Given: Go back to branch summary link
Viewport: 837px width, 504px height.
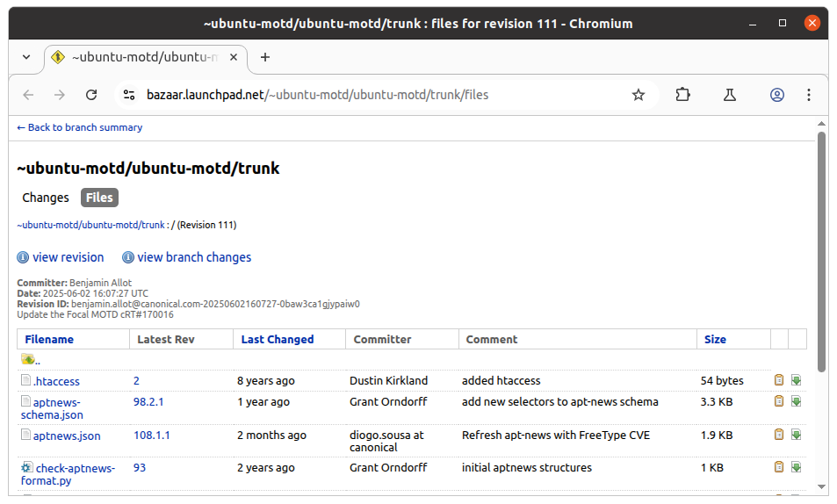Looking at the screenshot, I should click(x=79, y=127).
